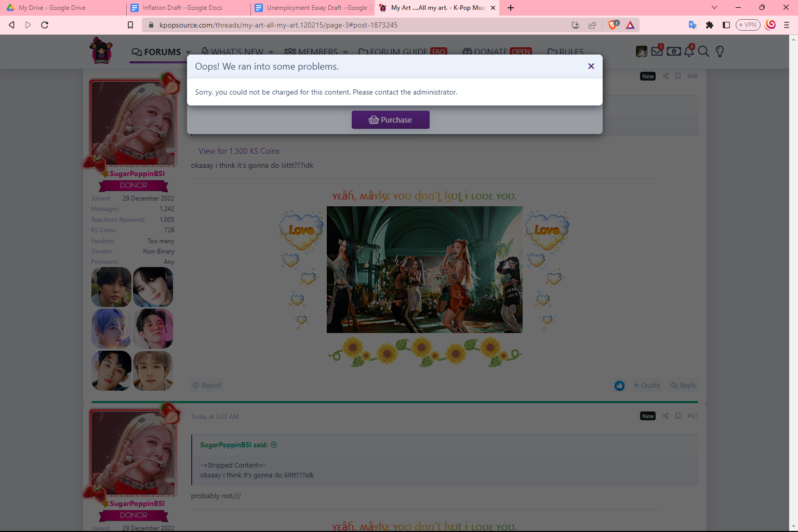Go back in browser history

[x=11, y=25]
